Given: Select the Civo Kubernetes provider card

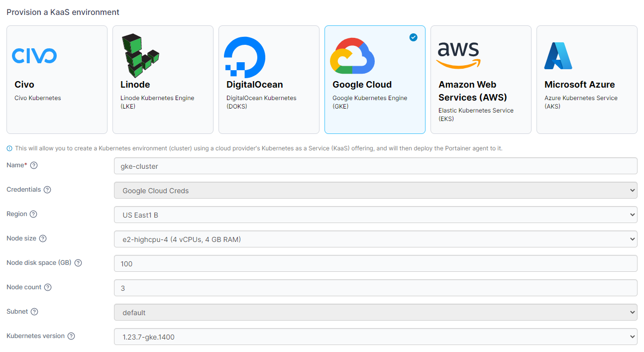Looking at the screenshot, I should pos(57,80).
